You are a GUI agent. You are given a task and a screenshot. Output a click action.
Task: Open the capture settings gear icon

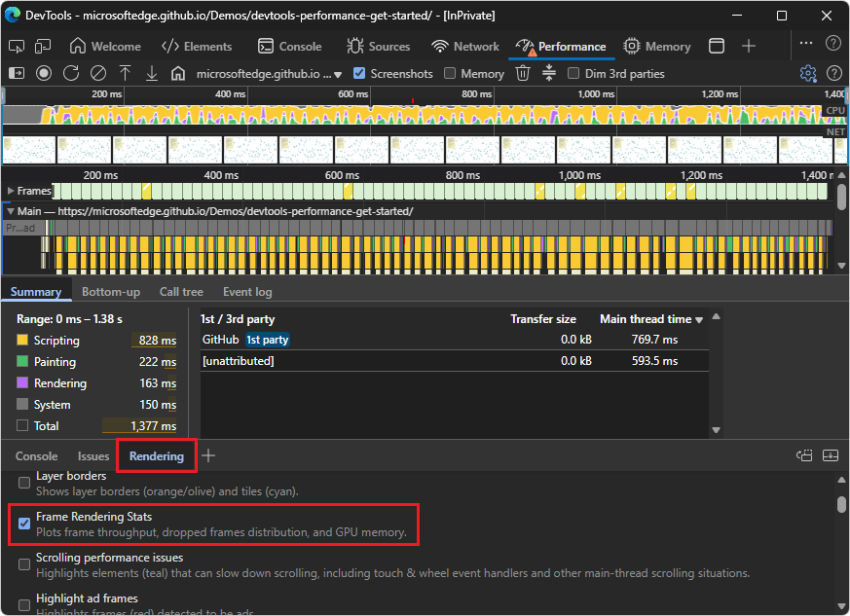pyautogui.click(x=807, y=73)
